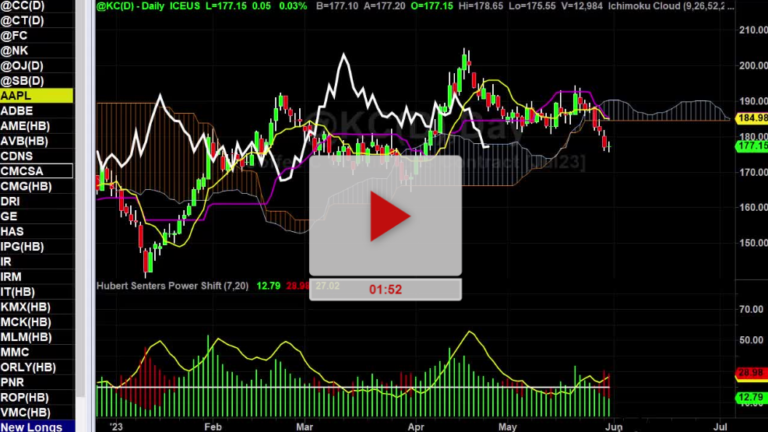Image resolution: width=768 pixels, height=432 pixels.
Task: Select the highlighted AAPL symbol
Action: coord(36,95)
